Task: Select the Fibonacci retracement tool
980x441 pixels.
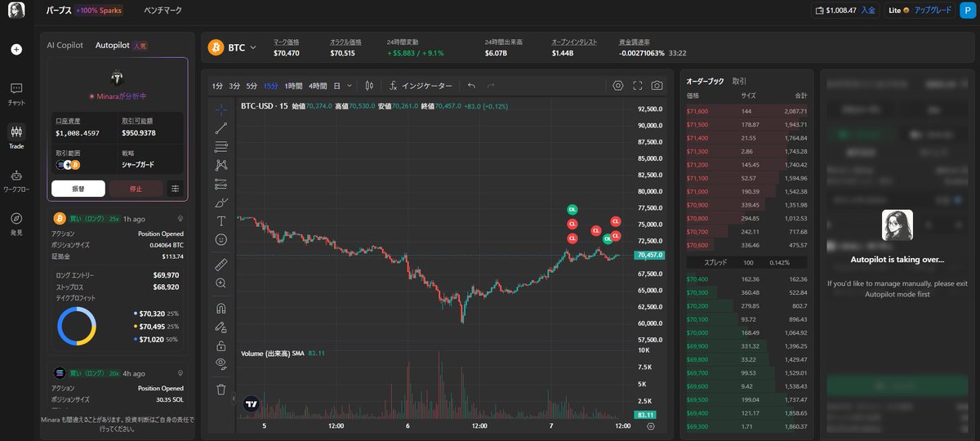Action: [x=221, y=147]
